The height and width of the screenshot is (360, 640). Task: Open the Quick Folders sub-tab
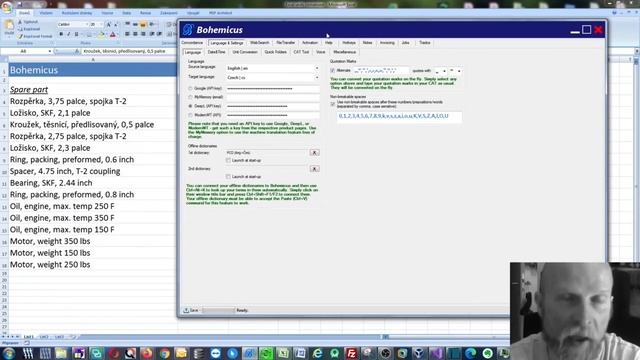coord(276,52)
